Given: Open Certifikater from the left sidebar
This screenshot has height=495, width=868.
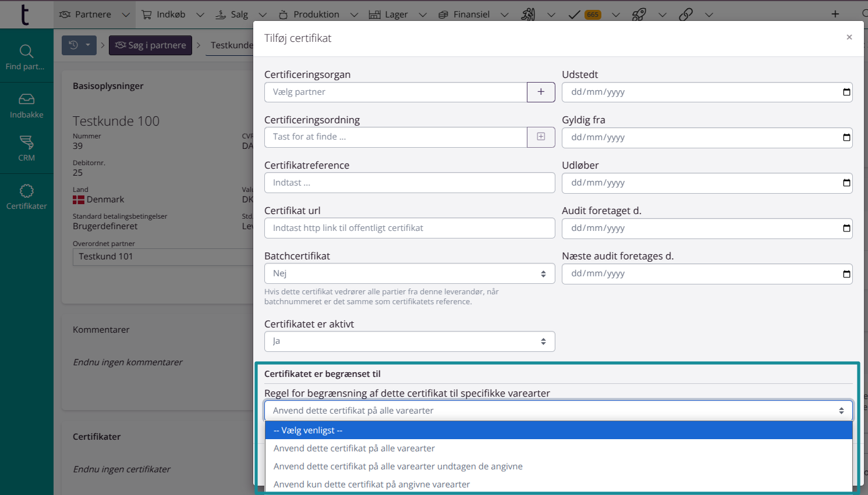Looking at the screenshot, I should pos(26,198).
